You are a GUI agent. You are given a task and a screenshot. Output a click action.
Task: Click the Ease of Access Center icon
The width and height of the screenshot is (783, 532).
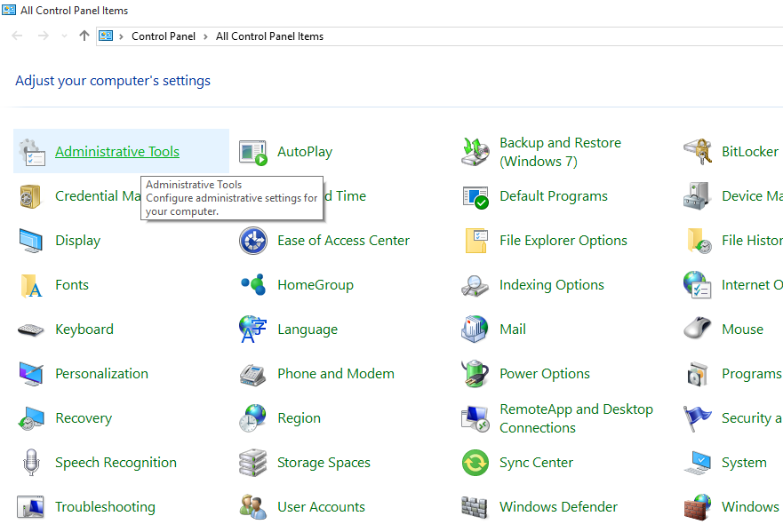pos(253,241)
